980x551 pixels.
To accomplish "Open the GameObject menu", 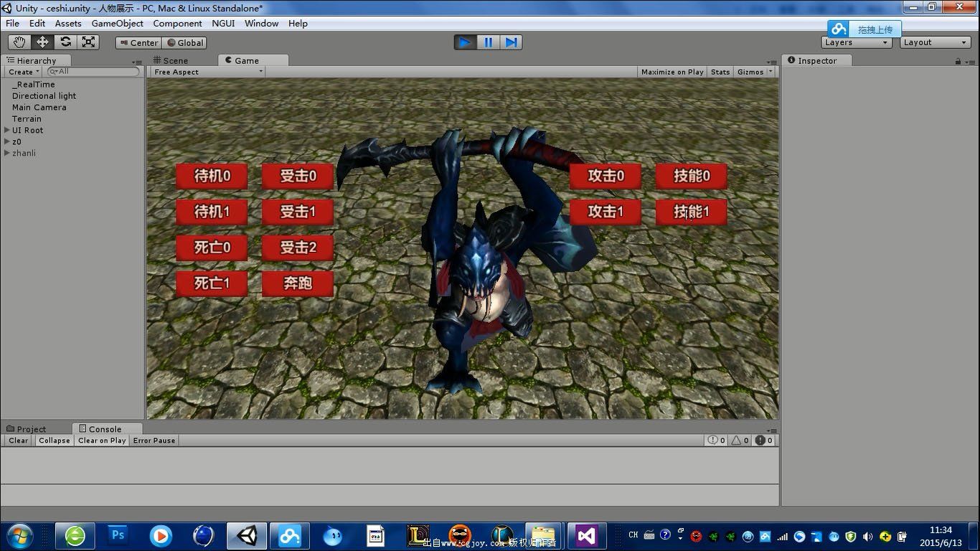I will click(118, 23).
